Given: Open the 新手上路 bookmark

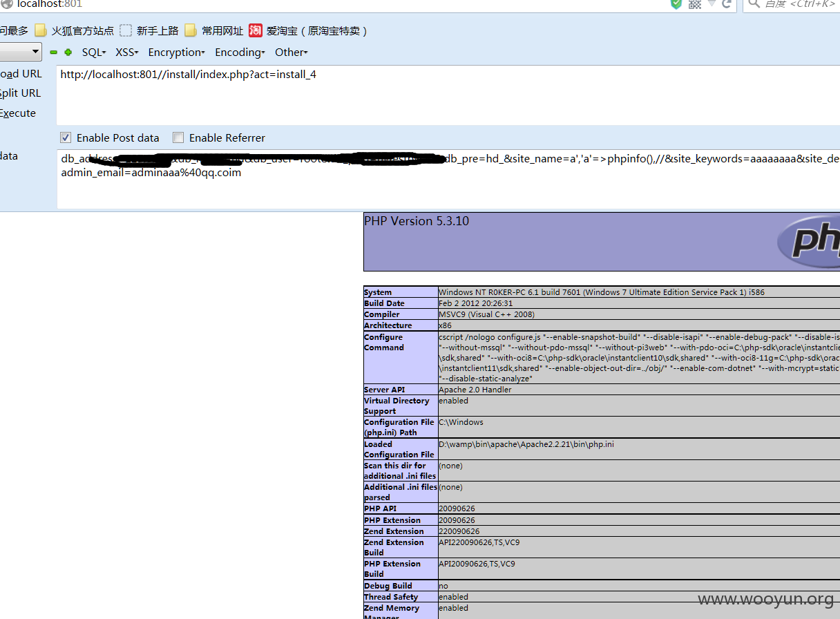Looking at the screenshot, I should tap(149, 30).
